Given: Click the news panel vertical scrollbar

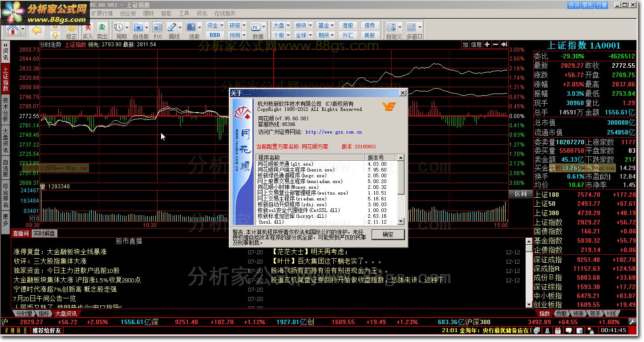Looking at the screenshot, I should 529,273.
